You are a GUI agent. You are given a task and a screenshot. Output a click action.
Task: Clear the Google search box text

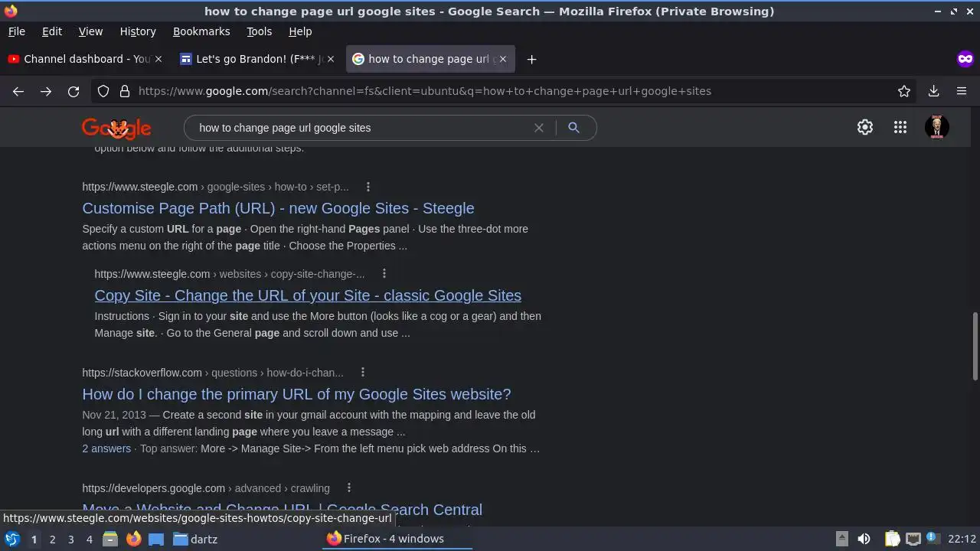[x=539, y=128]
